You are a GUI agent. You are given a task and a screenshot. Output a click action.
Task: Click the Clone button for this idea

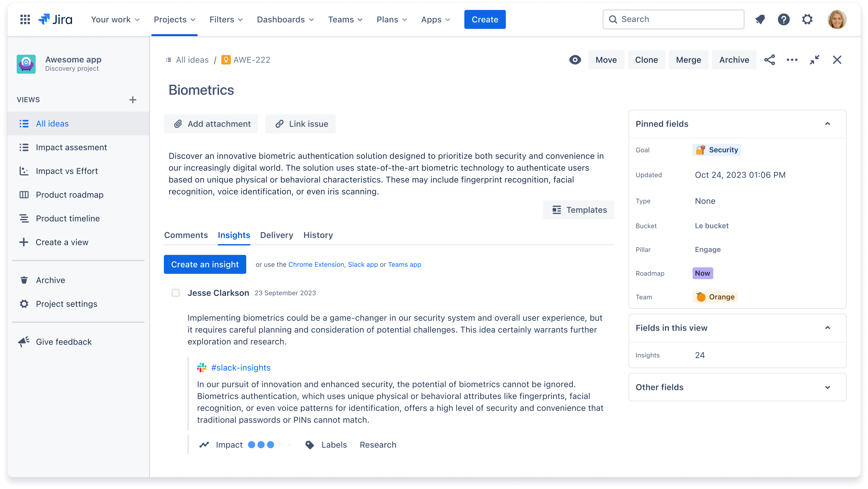[x=646, y=60]
